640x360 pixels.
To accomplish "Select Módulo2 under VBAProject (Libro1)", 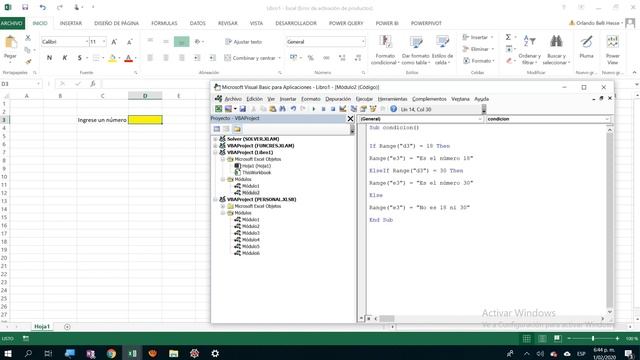I will click(251, 193).
